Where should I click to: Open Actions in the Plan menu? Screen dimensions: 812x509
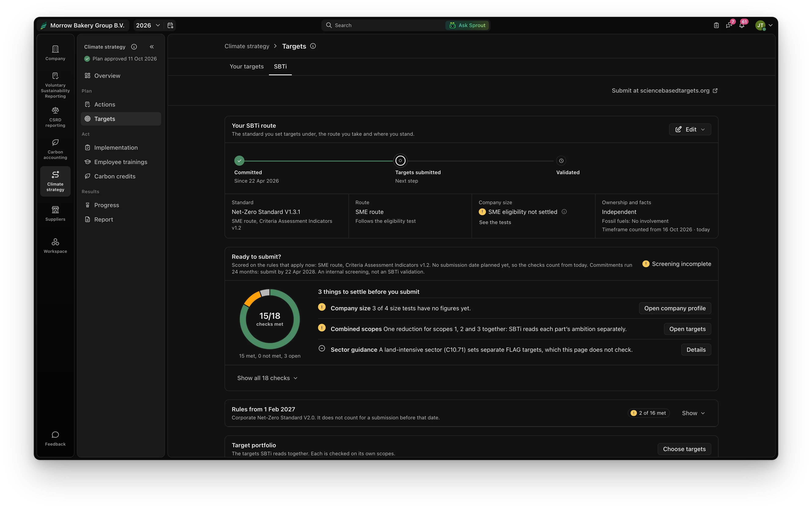[121, 104]
